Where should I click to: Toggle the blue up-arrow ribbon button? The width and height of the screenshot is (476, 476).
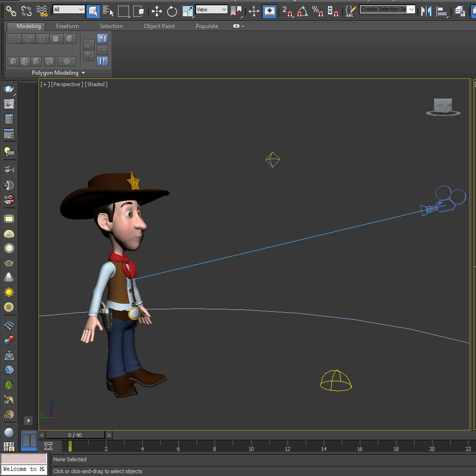[102, 61]
